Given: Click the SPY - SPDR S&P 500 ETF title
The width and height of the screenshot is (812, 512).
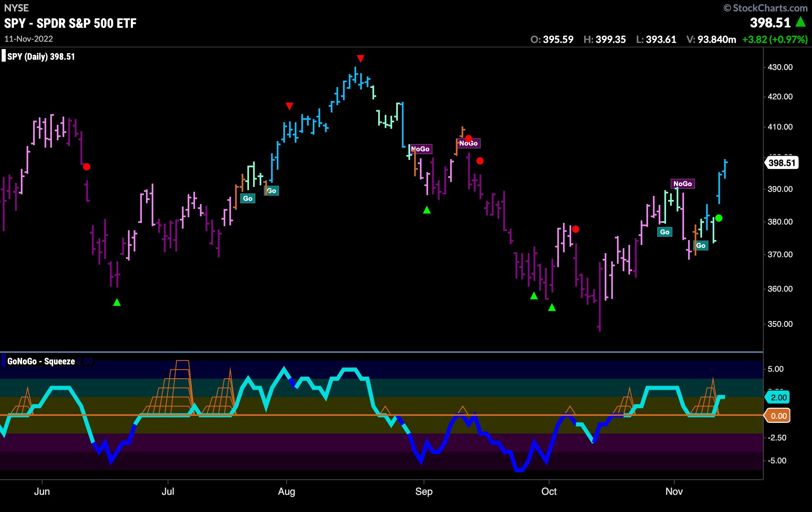Looking at the screenshot, I should [70, 23].
